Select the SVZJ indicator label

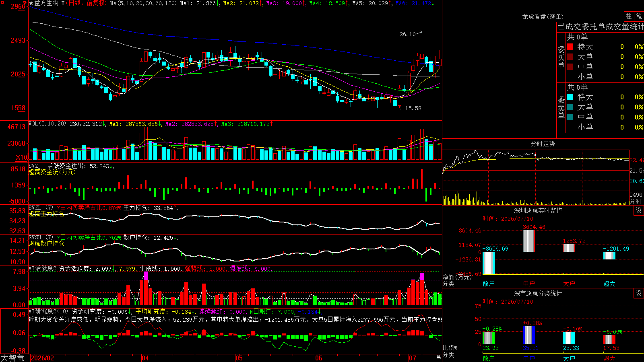pos(35,166)
